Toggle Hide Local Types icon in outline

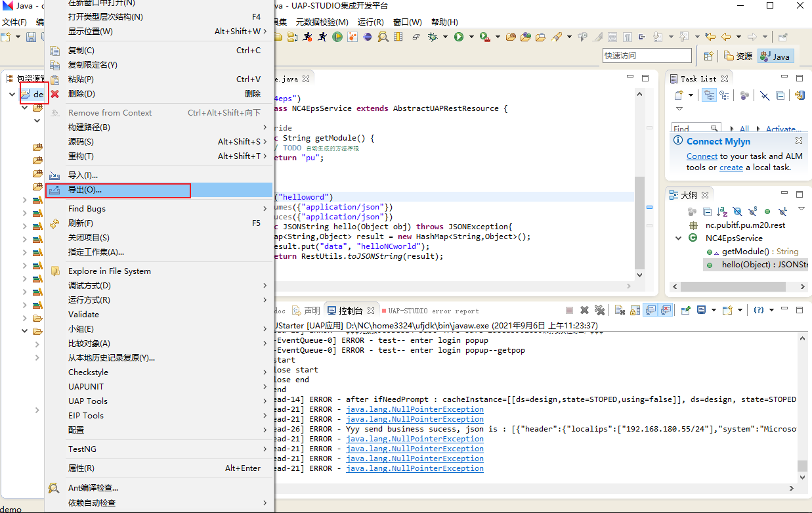[x=782, y=212]
